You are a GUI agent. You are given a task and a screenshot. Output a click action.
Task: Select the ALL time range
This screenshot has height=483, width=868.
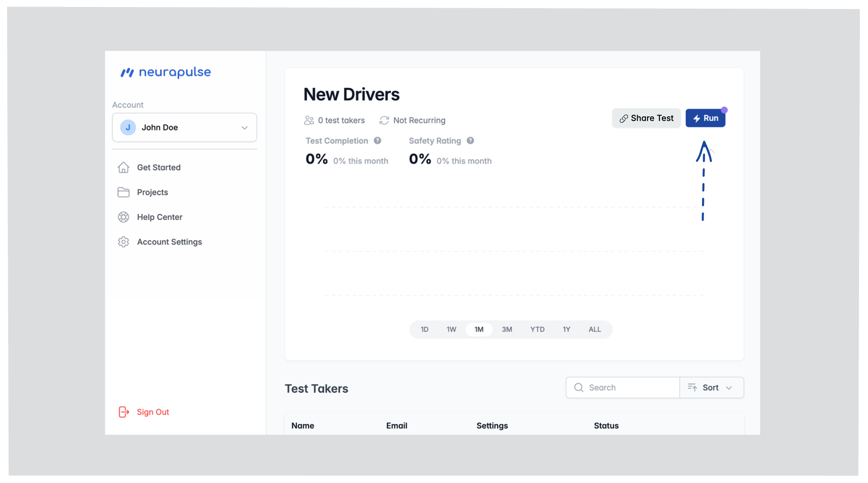(595, 329)
